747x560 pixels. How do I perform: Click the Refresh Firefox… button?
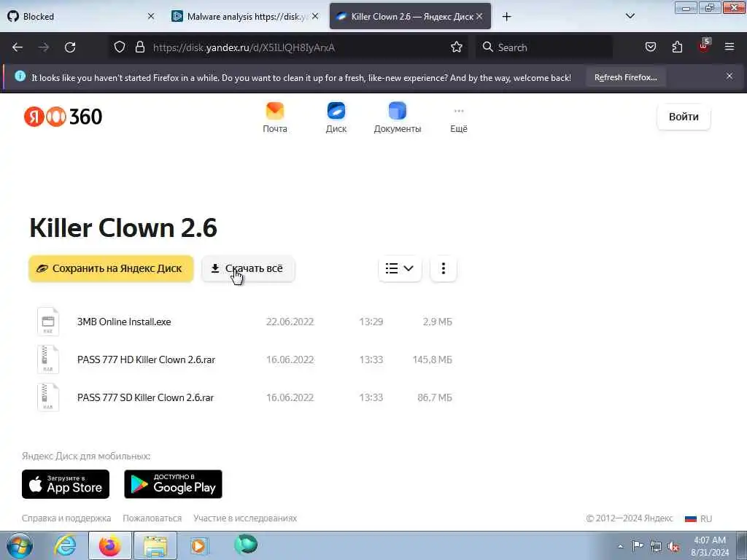(x=625, y=77)
